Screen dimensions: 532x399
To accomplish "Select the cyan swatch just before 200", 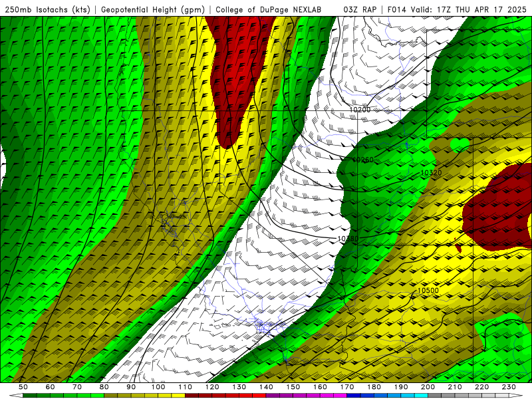I will pos(421,395).
